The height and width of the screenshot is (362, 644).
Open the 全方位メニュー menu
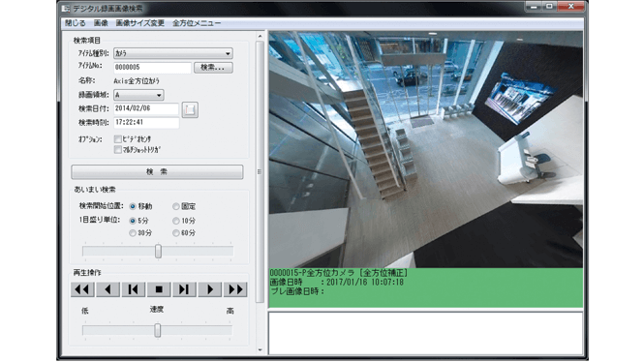[x=197, y=23]
